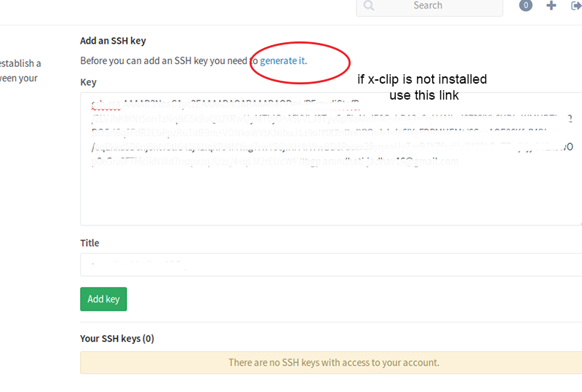Click the green Add key button

pyautogui.click(x=103, y=299)
